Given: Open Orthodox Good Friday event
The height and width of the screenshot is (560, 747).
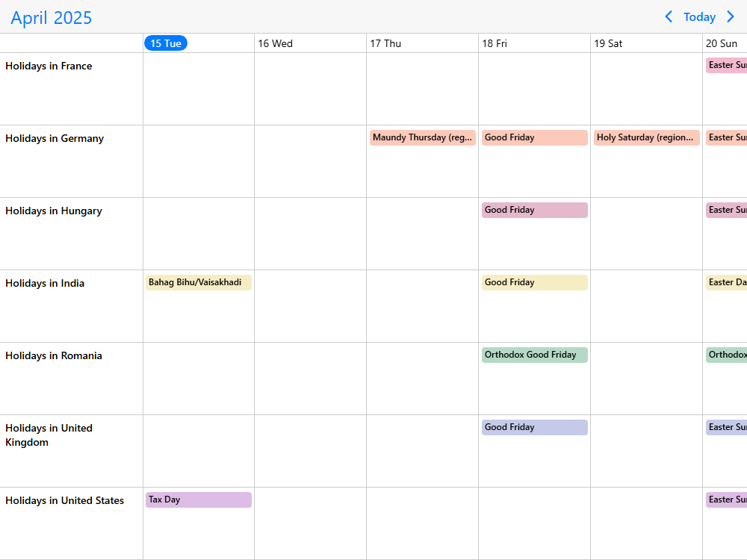Looking at the screenshot, I should click(x=535, y=355).
